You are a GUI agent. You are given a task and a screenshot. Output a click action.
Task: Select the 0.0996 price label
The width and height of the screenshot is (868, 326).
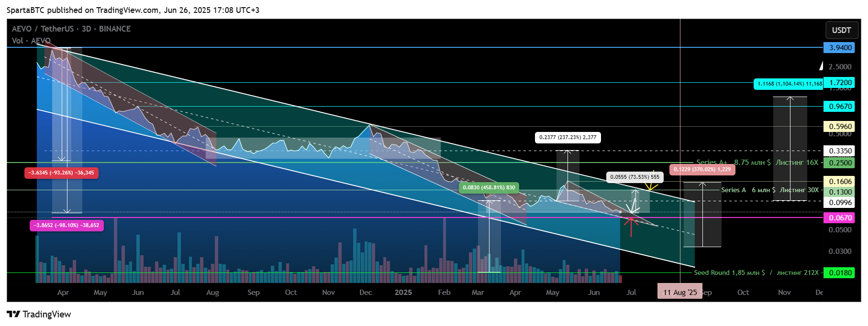click(x=840, y=202)
